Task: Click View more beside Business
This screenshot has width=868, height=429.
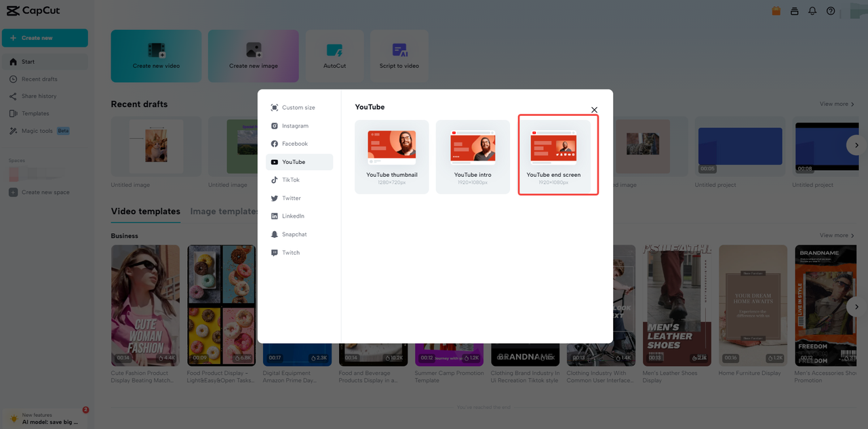Action: 837,236
